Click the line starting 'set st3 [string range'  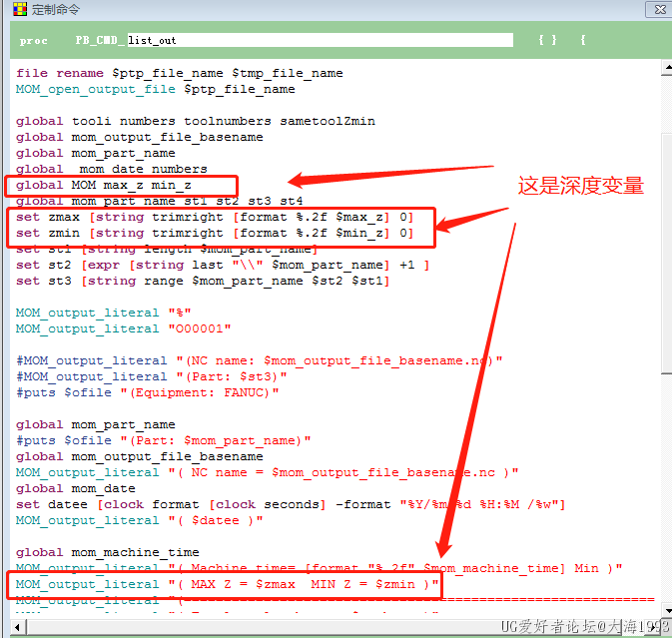(203, 282)
